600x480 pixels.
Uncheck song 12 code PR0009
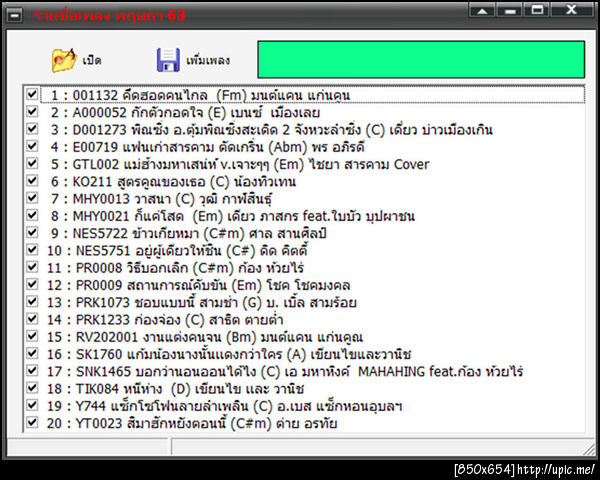pos(32,284)
